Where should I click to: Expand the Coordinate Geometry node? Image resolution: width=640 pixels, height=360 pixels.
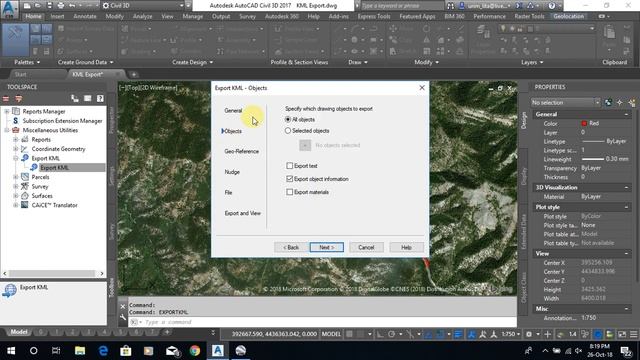(x=16, y=149)
